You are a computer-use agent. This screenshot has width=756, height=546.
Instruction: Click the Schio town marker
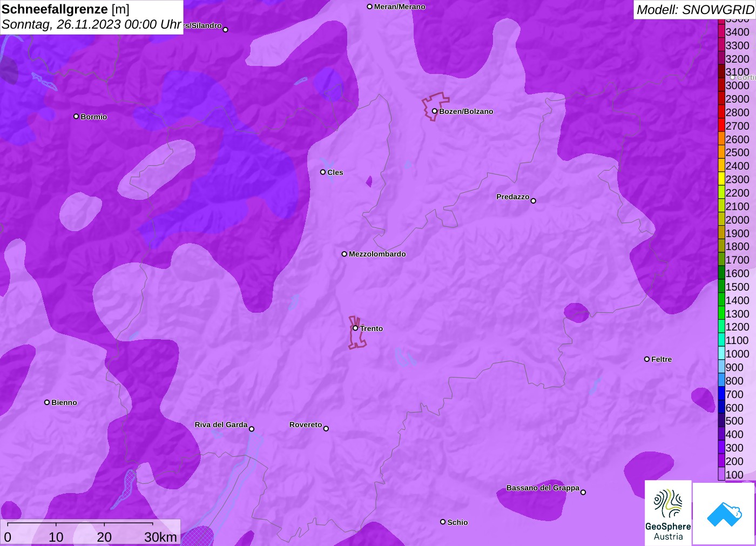(x=443, y=522)
